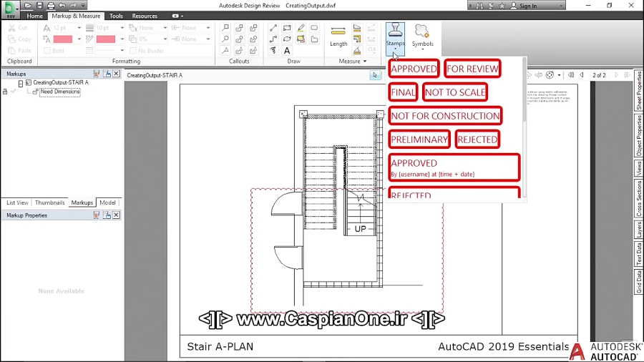The image size is (644, 362).
Task: Click the pink text color swatch
Action: [x=63, y=39]
